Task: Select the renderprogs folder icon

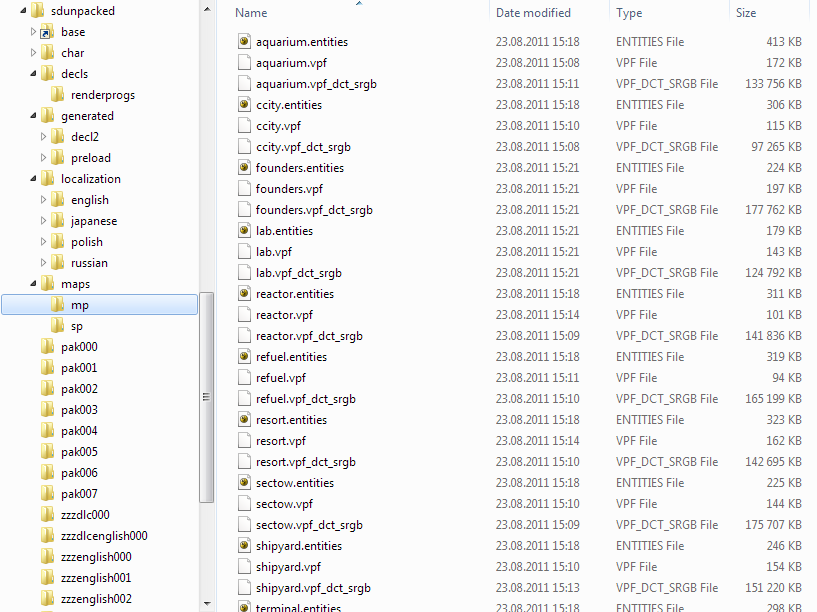Action: pyautogui.click(x=57, y=95)
